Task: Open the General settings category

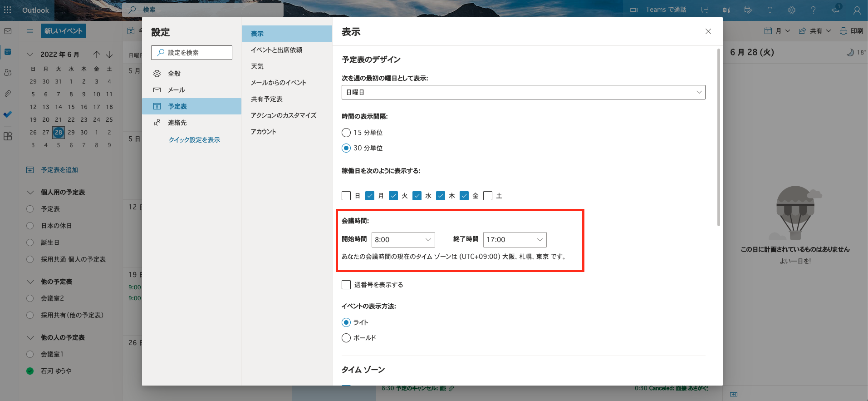Action: [x=191, y=74]
